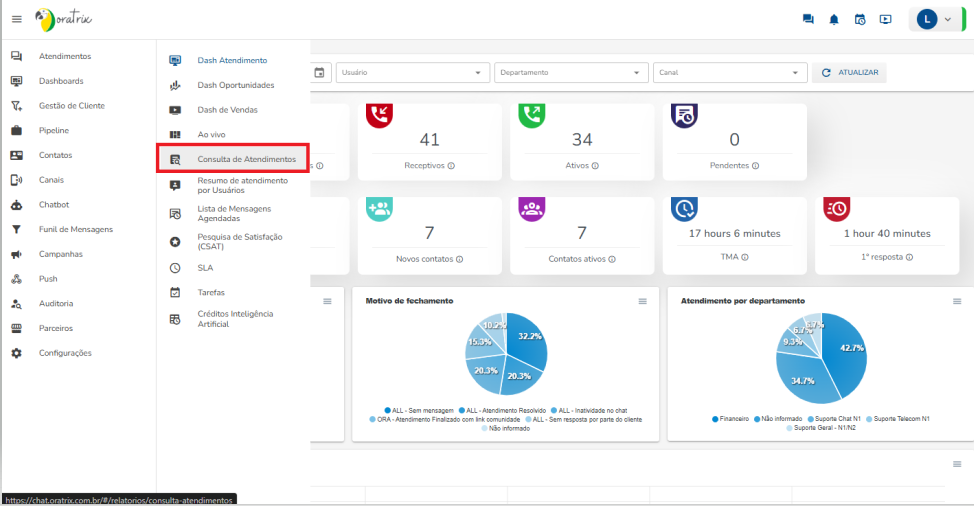Open the chat messages icon in header
The image size is (974, 506).
(808, 19)
